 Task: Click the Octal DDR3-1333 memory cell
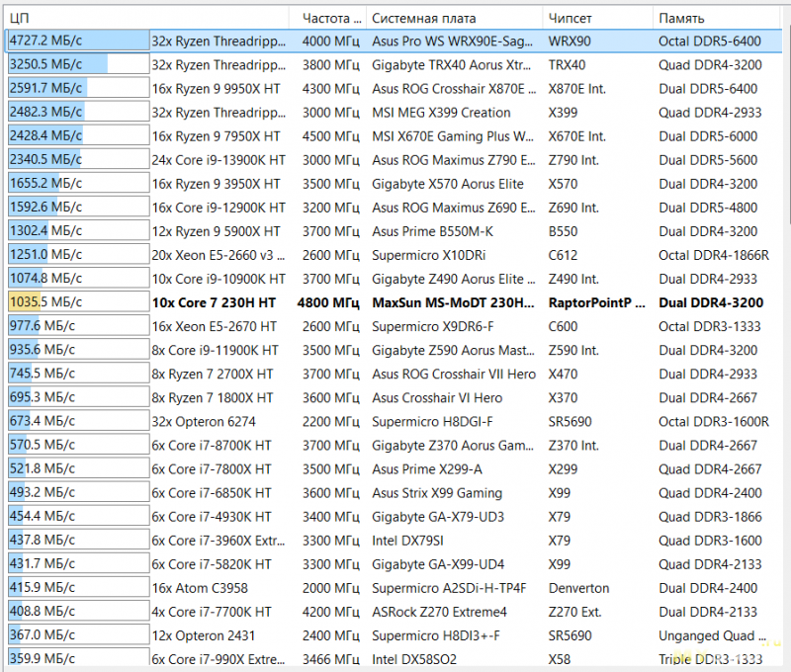click(709, 327)
